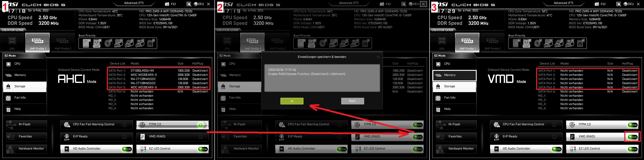Image resolution: width=644 pixels, height=160 pixels.
Task: Click Memory icon in AHCI Mode screen sidebar
Action: tap(9, 75)
